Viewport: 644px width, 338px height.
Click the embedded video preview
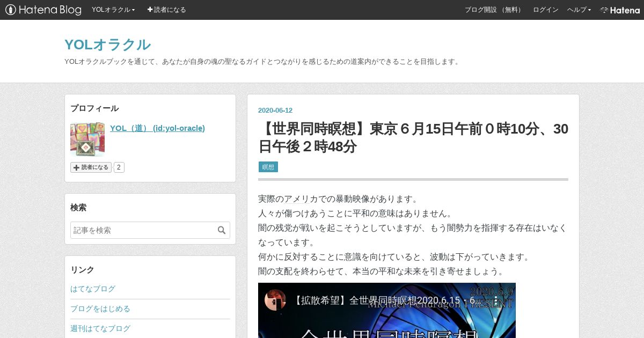387,311
